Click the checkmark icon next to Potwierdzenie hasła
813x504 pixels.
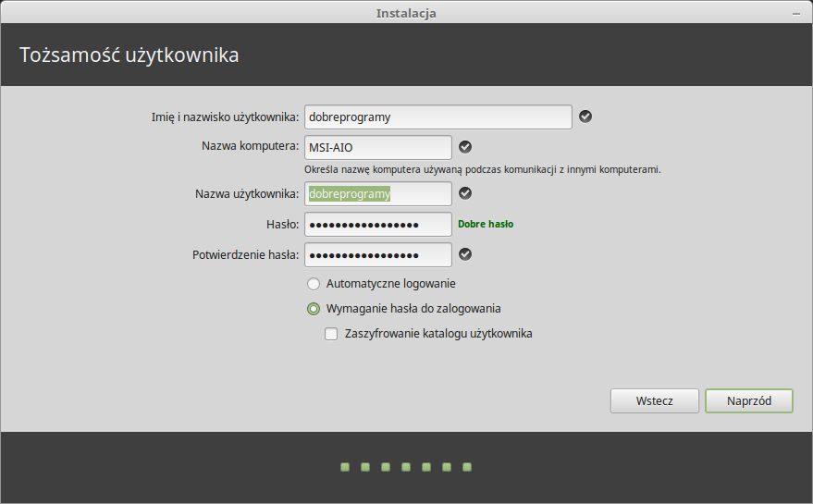[x=465, y=254]
